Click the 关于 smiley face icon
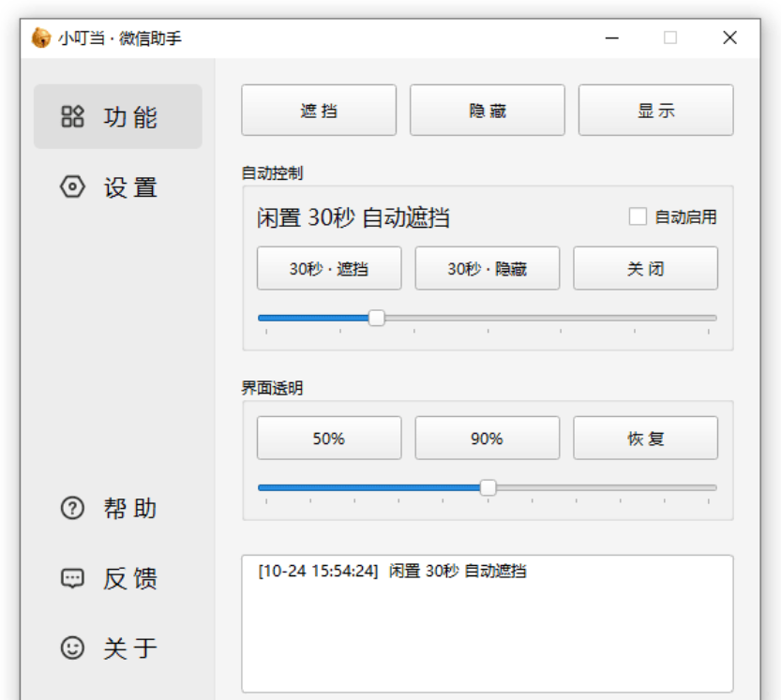 (x=72, y=648)
